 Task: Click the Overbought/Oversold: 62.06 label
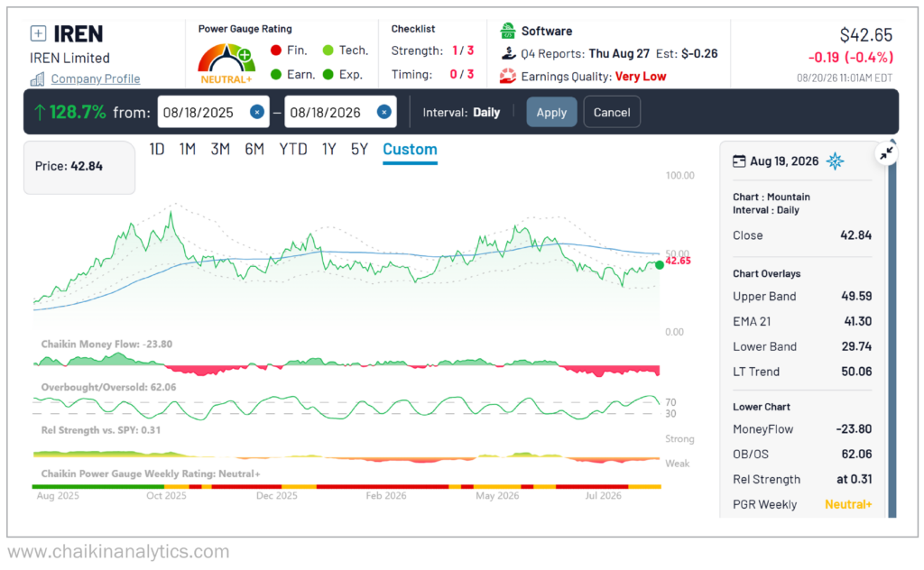coord(108,388)
